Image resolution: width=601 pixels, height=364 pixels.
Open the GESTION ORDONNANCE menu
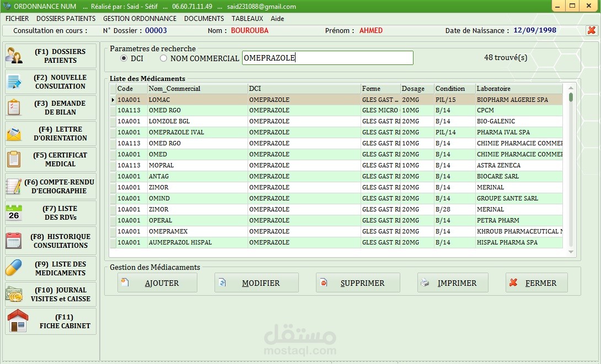tap(139, 18)
